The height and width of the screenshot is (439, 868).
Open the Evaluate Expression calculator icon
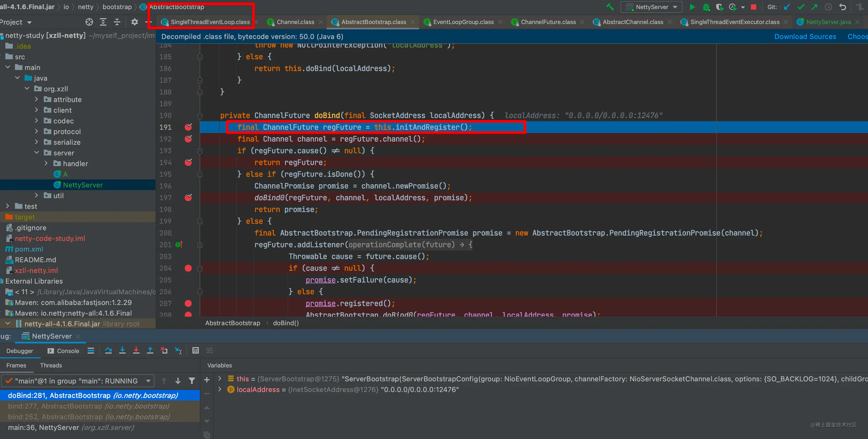click(x=195, y=350)
